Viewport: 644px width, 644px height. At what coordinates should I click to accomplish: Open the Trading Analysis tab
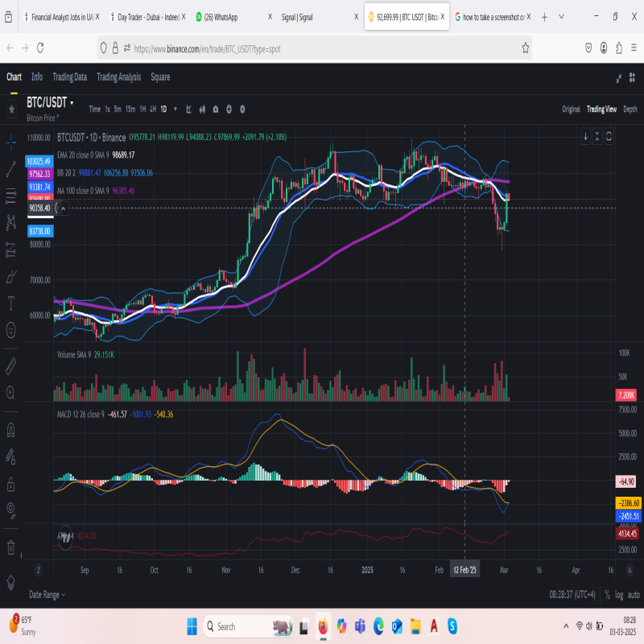tap(118, 76)
